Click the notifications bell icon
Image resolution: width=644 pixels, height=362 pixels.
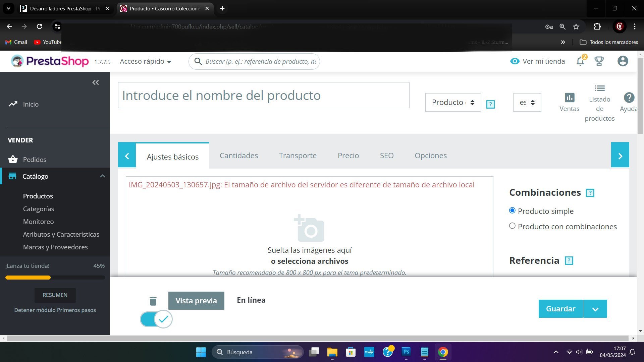580,61
